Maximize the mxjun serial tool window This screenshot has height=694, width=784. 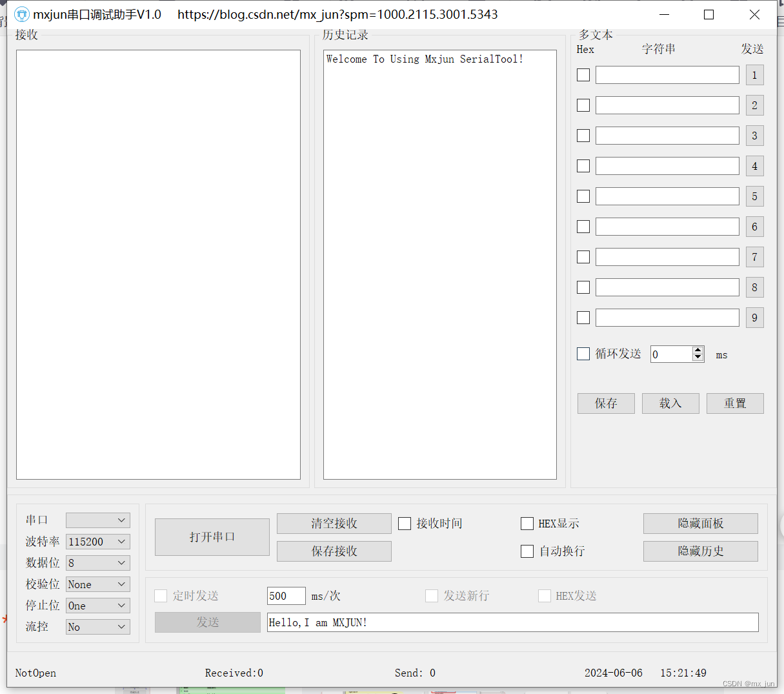tap(709, 14)
